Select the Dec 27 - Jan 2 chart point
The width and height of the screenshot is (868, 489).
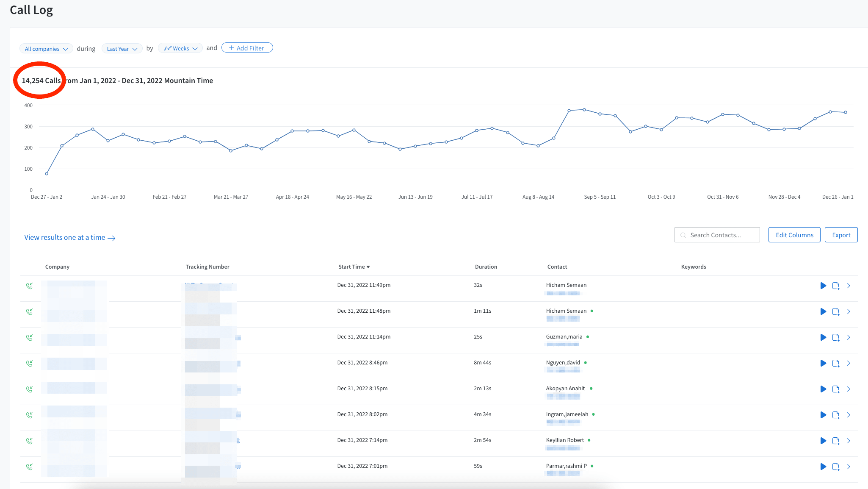coord(47,174)
